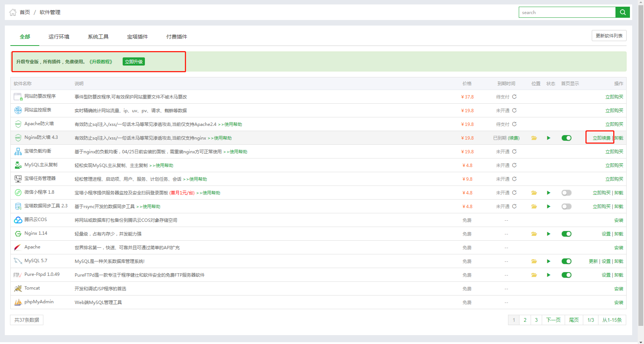
Task: Disable homepage display for Pure-Ftpd
Action: click(567, 275)
